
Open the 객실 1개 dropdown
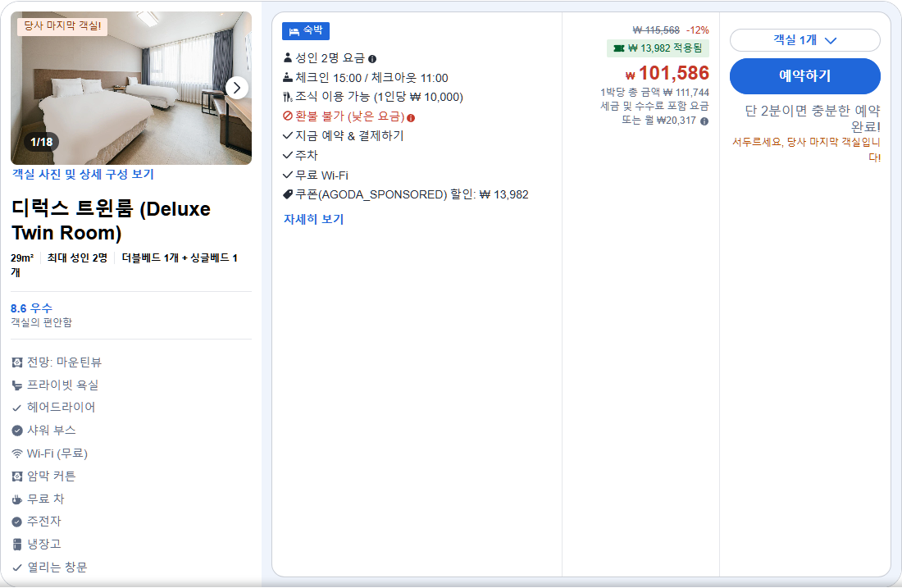click(x=804, y=40)
